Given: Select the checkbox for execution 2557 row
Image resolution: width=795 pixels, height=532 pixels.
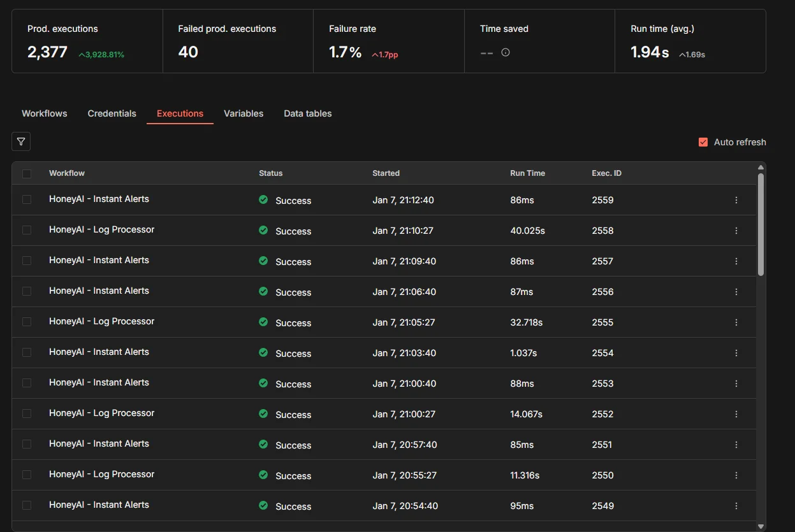Looking at the screenshot, I should 27,261.
